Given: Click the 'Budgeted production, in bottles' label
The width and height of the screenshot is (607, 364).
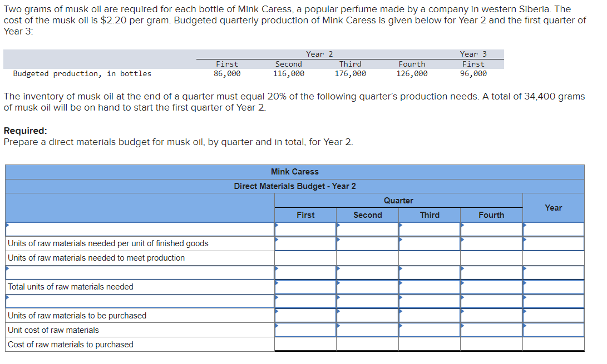Looking at the screenshot, I should click(82, 73).
